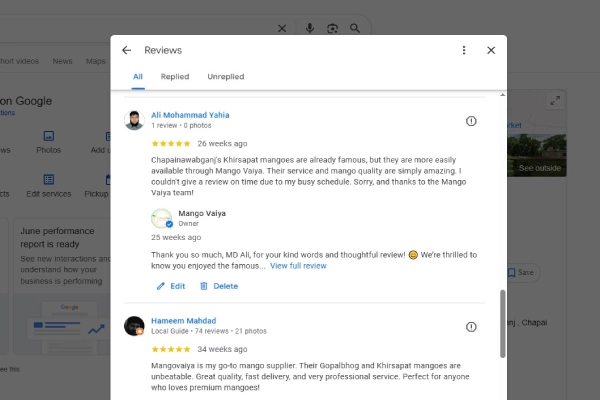Click the voice search microphone icon
600x400 pixels.
click(x=310, y=28)
